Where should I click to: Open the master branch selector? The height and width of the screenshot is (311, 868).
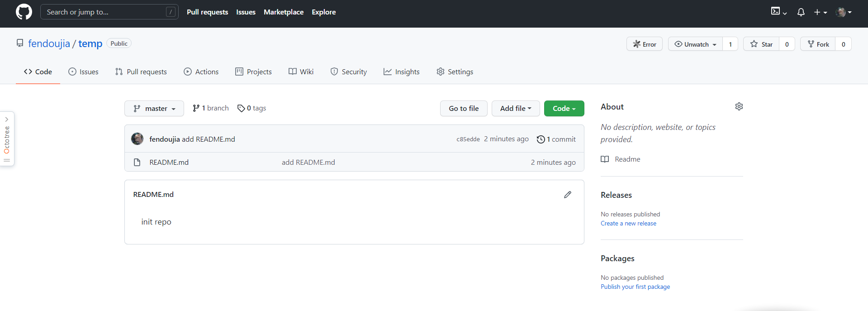(x=154, y=108)
